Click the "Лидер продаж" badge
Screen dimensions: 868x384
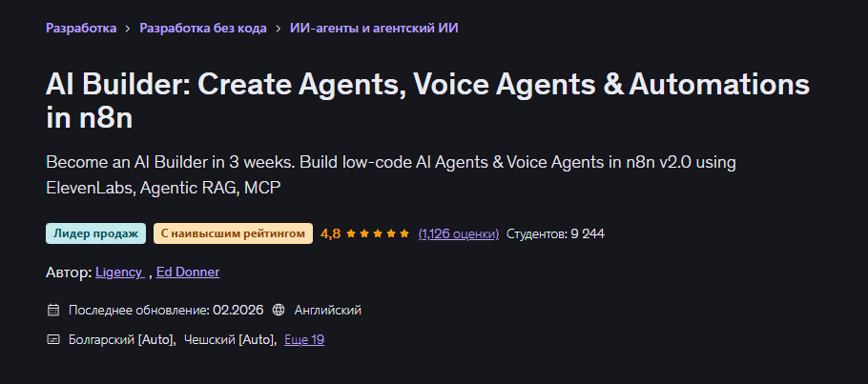point(95,233)
